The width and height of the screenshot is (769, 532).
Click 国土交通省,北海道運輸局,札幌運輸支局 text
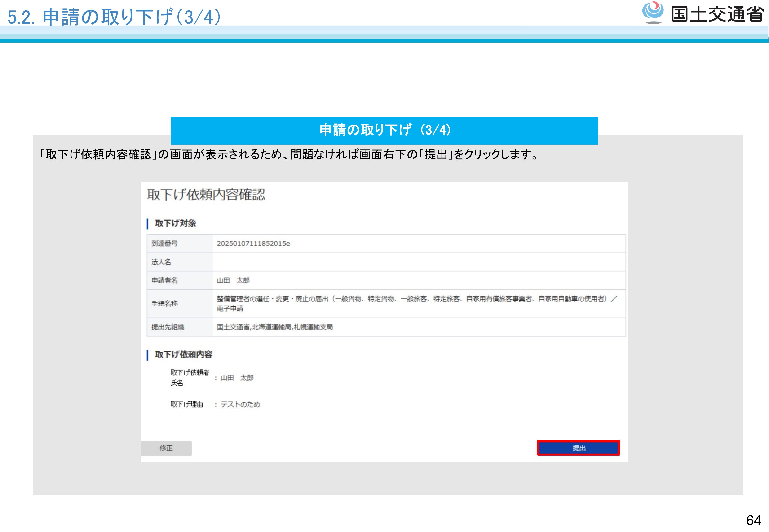click(x=275, y=327)
